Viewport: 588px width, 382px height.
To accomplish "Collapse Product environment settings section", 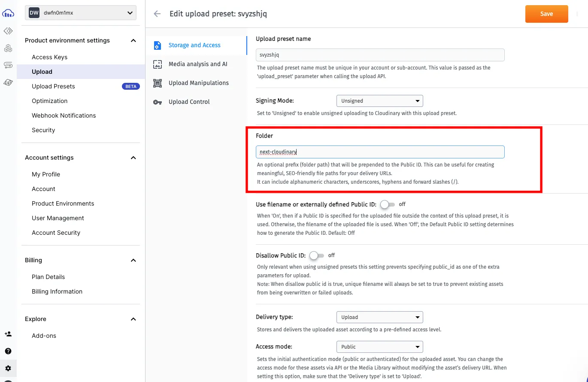I will coord(133,40).
